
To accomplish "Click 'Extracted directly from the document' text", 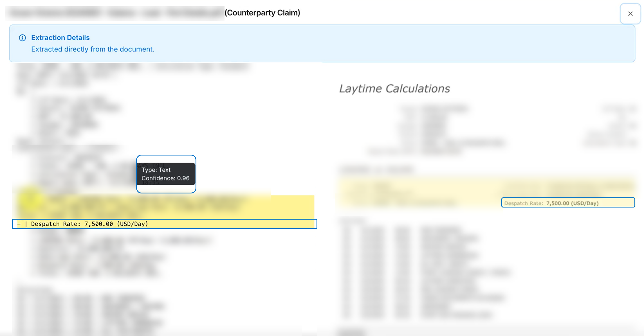I will (93, 49).
